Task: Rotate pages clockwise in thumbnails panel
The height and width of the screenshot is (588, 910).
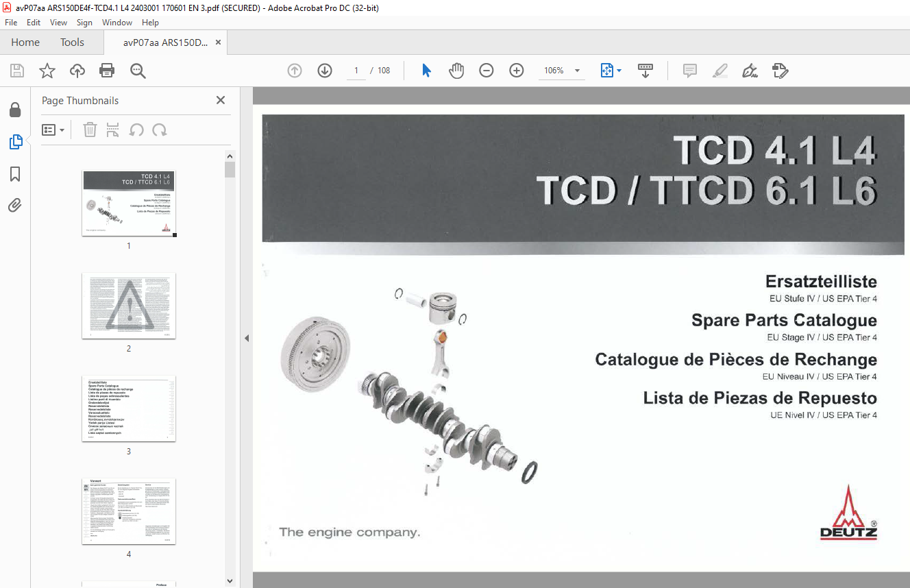Action: pyautogui.click(x=160, y=130)
